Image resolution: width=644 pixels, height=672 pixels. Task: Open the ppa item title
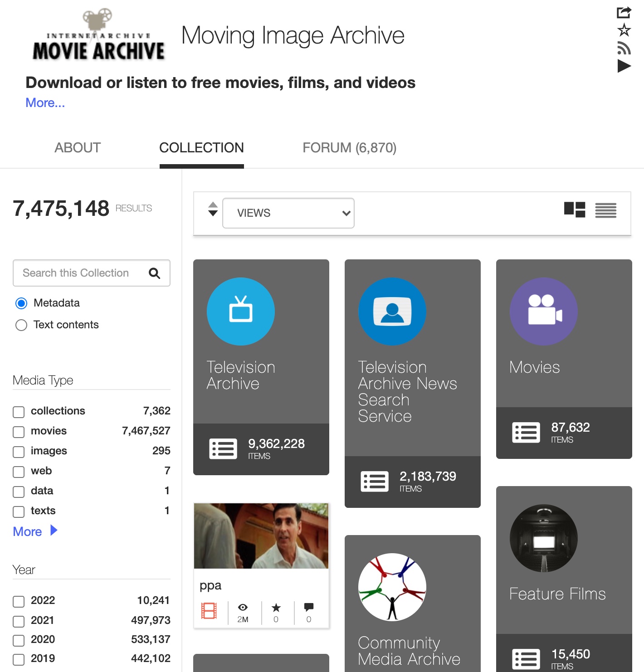tap(210, 585)
